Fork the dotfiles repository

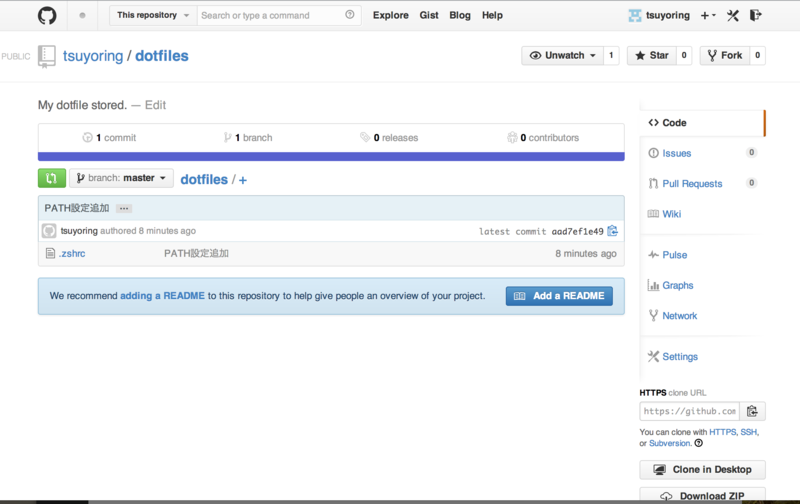724,55
